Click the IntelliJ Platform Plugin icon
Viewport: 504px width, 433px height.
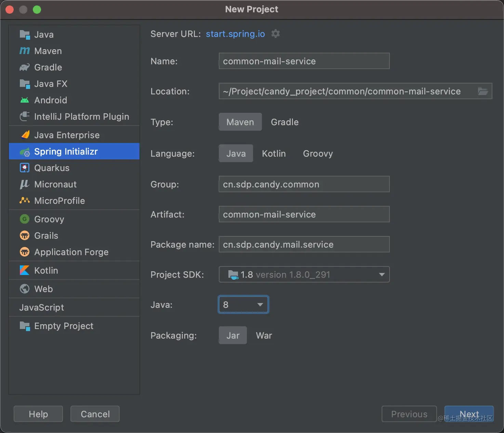25,117
